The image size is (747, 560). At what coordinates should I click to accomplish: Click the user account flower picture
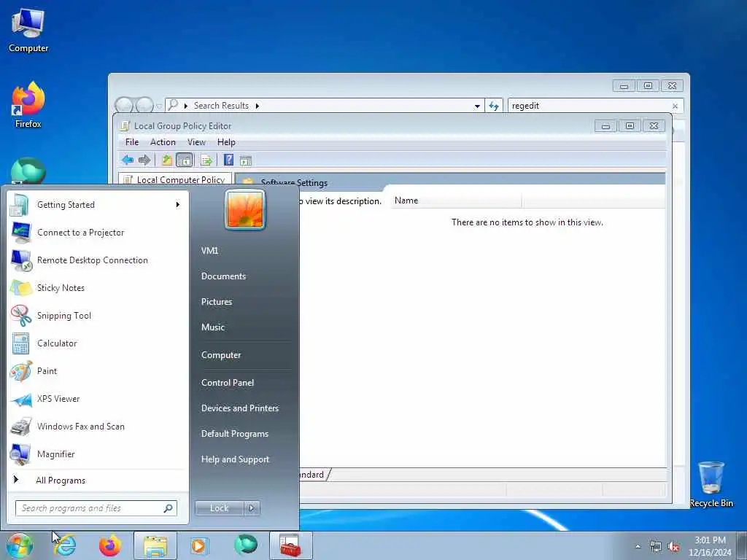click(x=245, y=209)
